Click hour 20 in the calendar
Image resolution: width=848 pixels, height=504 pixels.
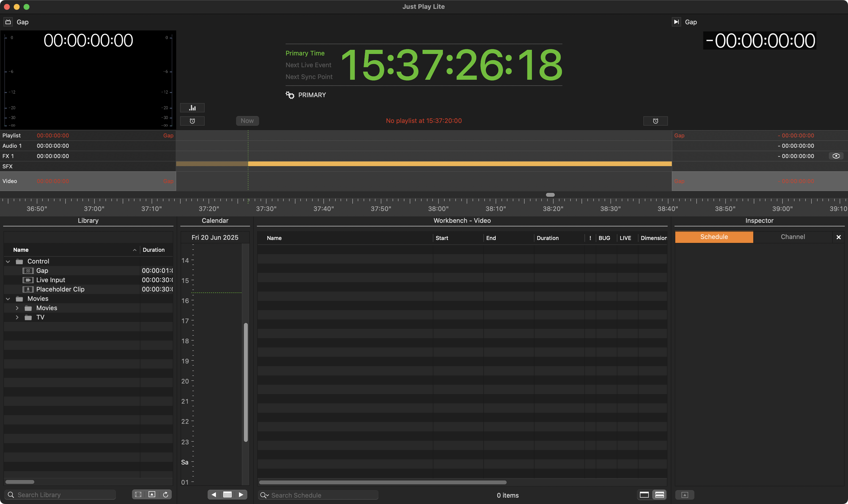point(185,381)
